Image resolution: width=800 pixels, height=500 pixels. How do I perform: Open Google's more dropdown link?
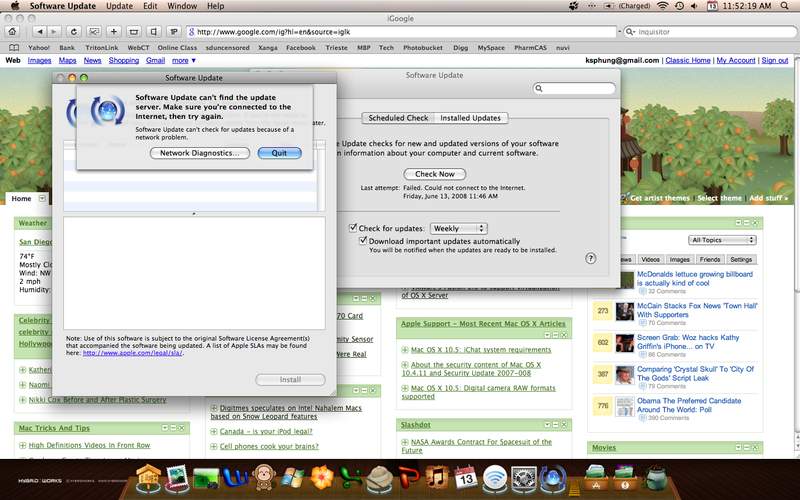click(184, 60)
